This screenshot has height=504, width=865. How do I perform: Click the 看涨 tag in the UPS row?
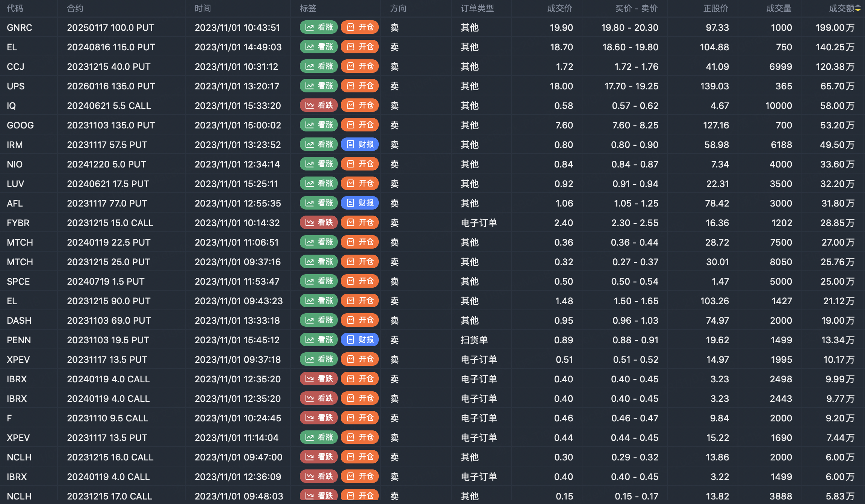point(319,86)
